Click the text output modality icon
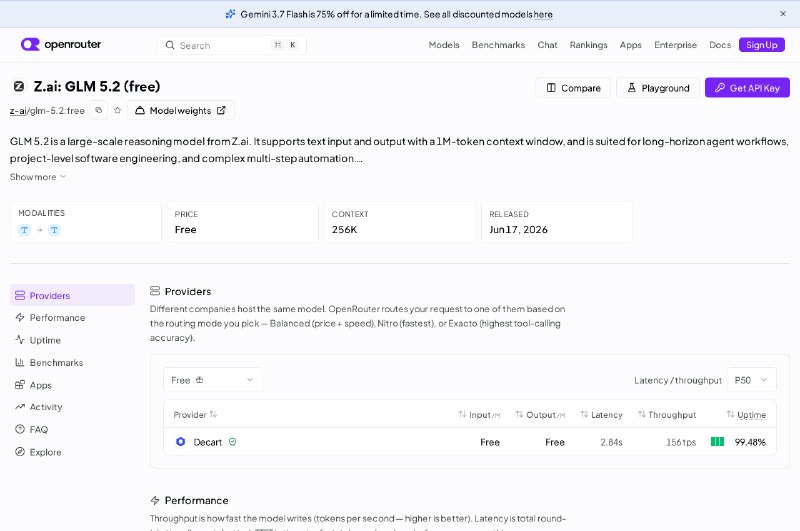The width and height of the screenshot is (800, 531). (x=54, y=230)
